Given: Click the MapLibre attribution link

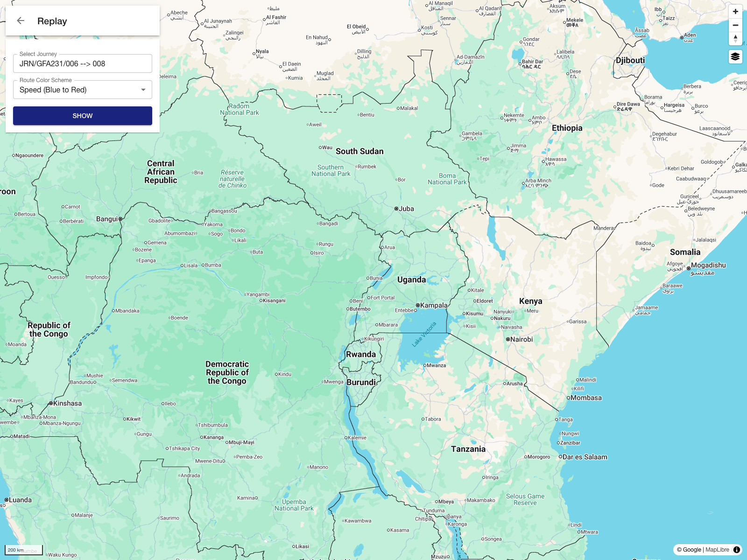Looking at the screenshot, I should coord(717,549).
